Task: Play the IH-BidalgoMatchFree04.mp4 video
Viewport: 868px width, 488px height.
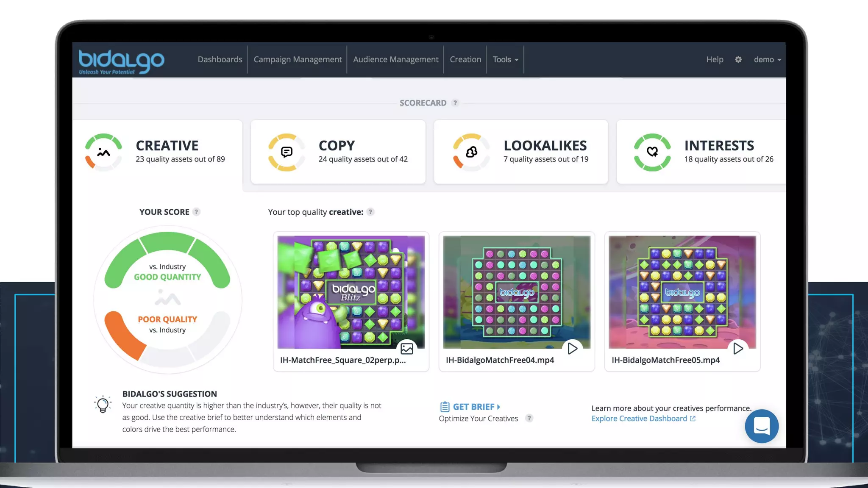Action: click(572, 349)
